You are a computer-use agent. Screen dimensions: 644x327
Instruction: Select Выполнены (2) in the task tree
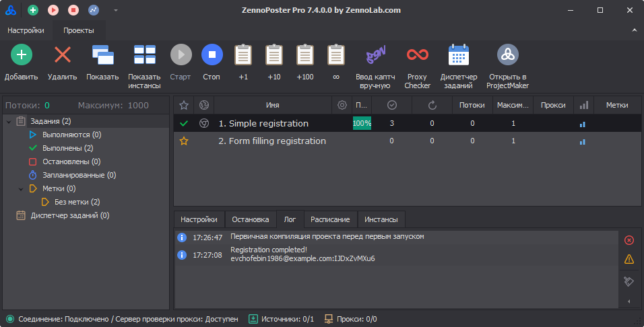click(x=67, y=148)
